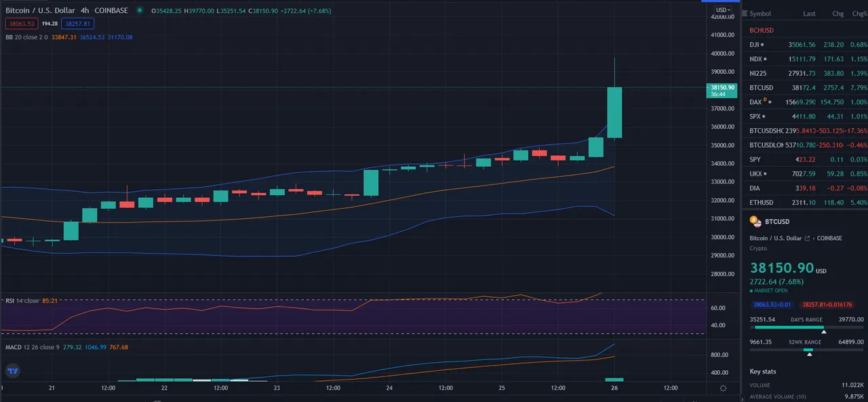Click the blue bid 38063.53×0.01 label
This screenshot has height=402, width=868.
tap(774, 305)
